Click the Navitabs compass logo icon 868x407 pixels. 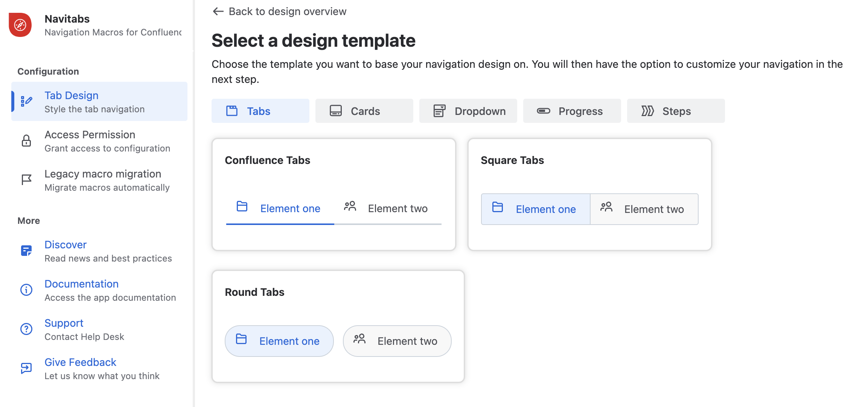20,25
